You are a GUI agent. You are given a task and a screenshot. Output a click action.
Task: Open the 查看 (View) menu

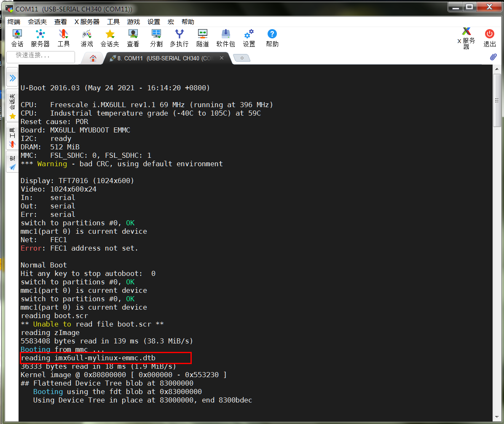point(60,22)
